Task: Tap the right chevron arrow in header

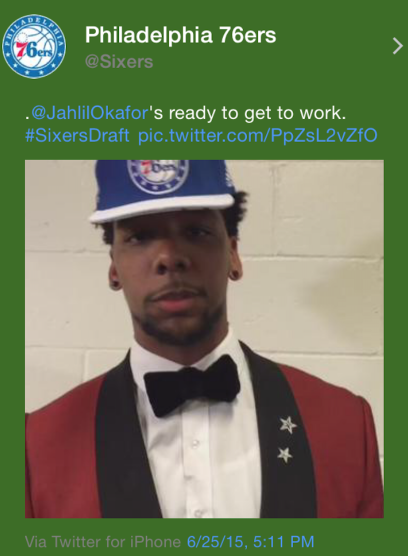Action: pos(398,46)
